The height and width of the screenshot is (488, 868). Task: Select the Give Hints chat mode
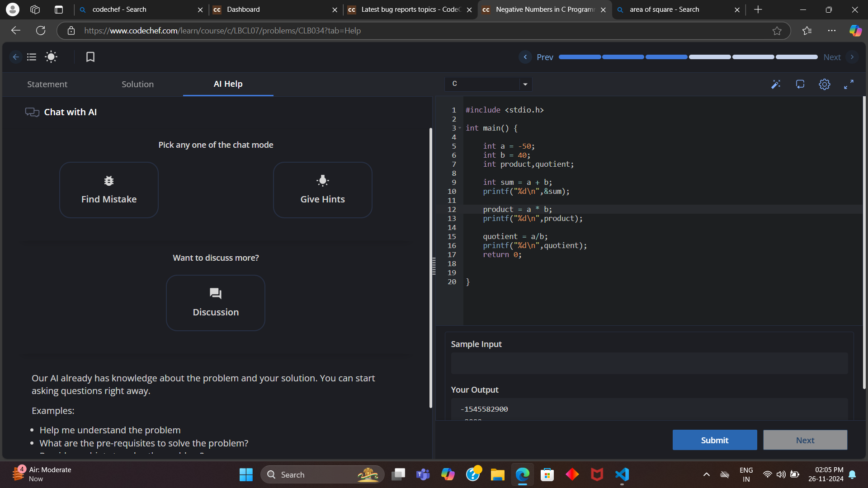(x=322, y=190)
